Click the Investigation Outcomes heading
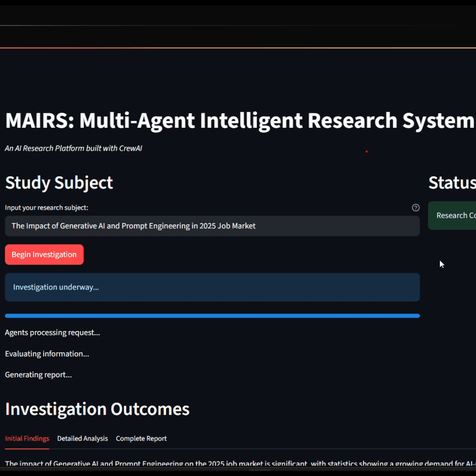Viewport: 476px width, 476px height. 97,409
